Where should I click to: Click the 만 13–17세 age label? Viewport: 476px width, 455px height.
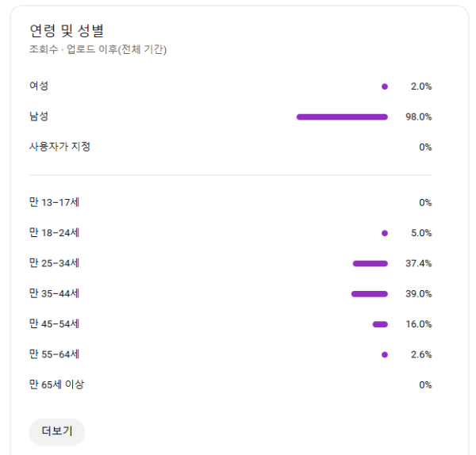pos(54,202)
